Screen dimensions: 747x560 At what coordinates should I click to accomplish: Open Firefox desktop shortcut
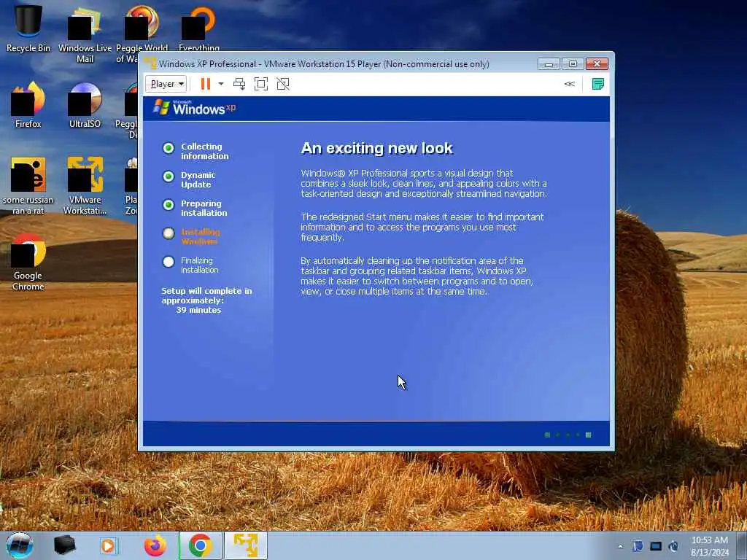click(x=28, y=105)
